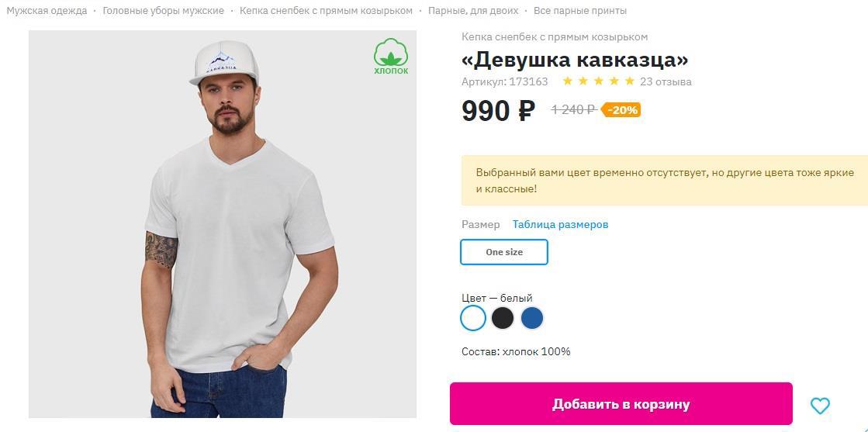
Task: Open Кепка снепбек с прямым козырьком breadcrumb
Action: coord(326,11)
